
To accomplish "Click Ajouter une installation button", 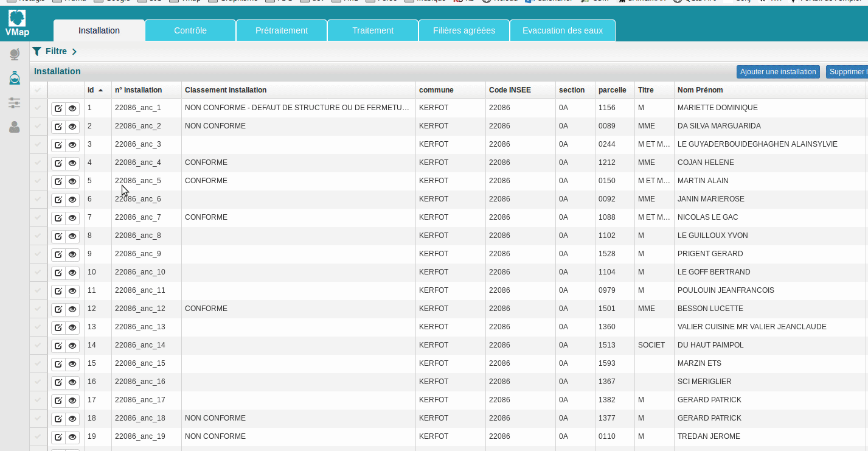I will (778, 72).
